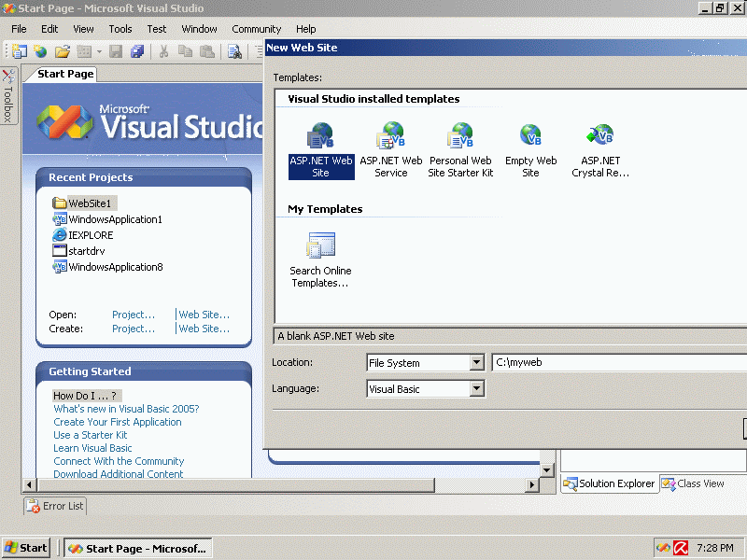
Task: Expand the Language dropdown
Action: coord(475,389)
